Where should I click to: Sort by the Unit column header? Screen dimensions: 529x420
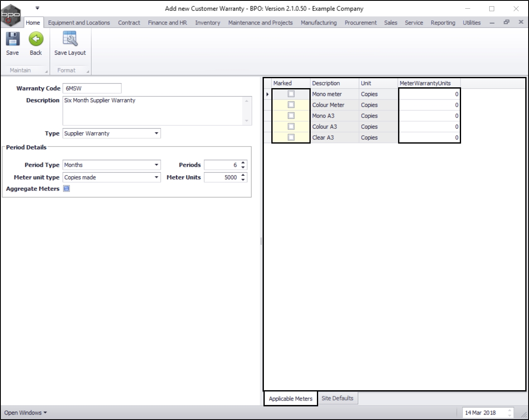click(378, 83)
